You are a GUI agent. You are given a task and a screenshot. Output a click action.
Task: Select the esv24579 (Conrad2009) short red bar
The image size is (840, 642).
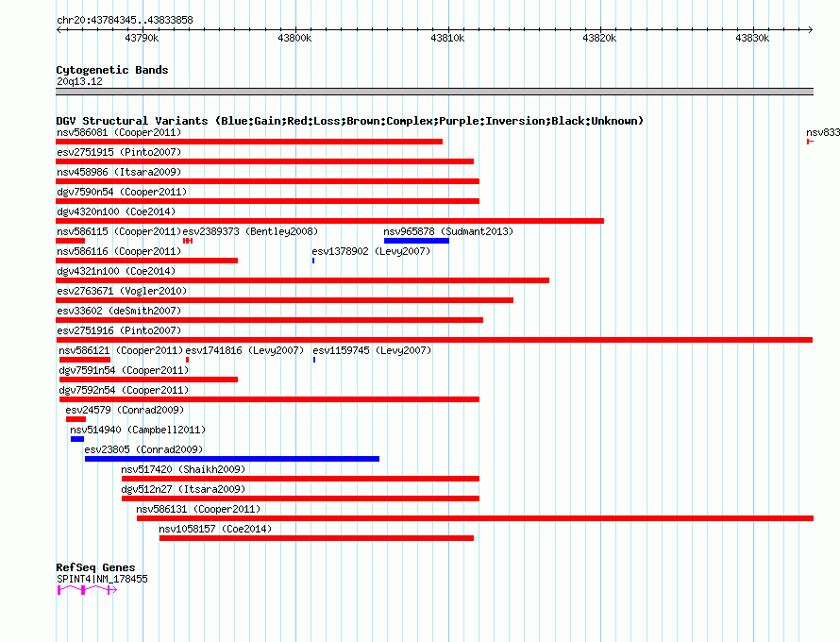[x=76, y=419]
